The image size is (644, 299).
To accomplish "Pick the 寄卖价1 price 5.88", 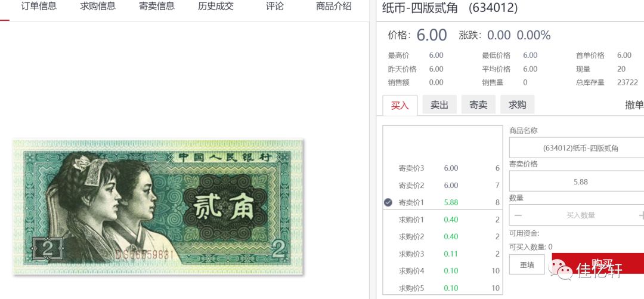I will 451,202.
